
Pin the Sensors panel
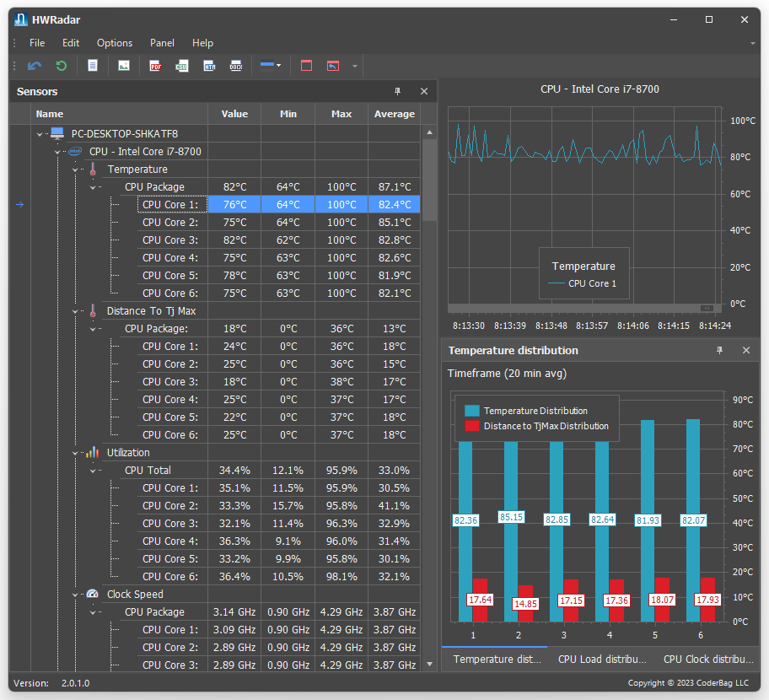pyautogui.click(x=398, y=91)
